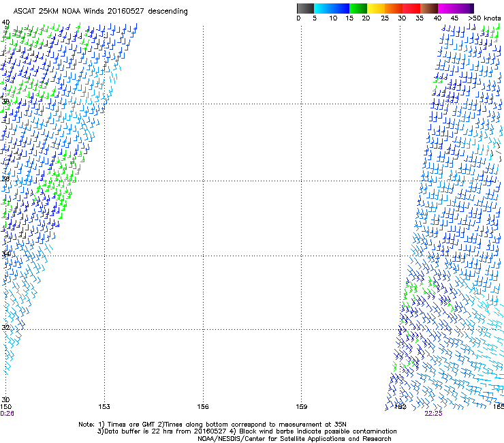Screen dimensions: 504x443
Task: Click the yellow 20–25 knots color bar segment
Action: (376, 8)
